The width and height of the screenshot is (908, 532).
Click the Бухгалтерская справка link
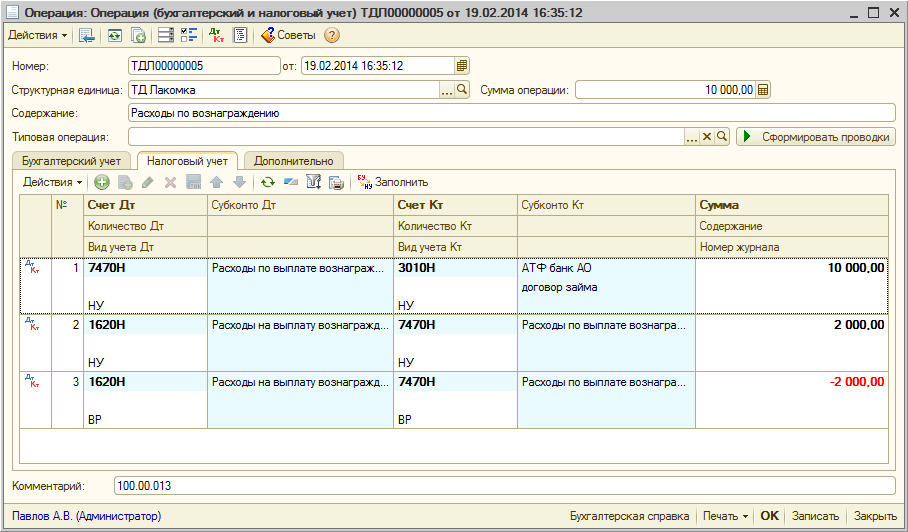point(629,516)
